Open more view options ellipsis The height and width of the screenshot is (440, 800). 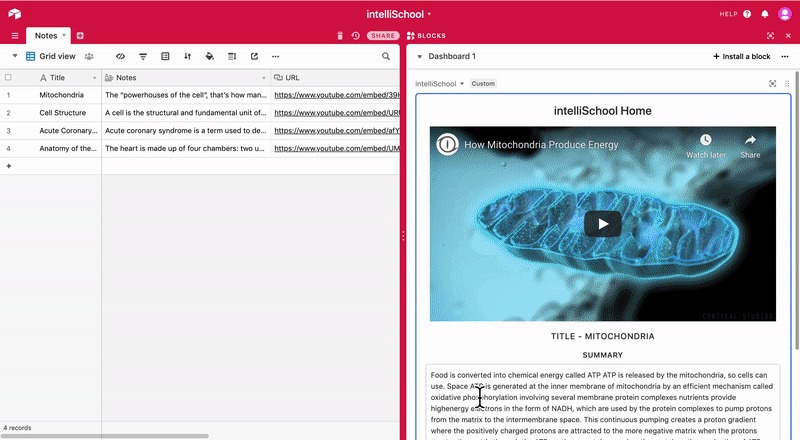coord(276,56)
